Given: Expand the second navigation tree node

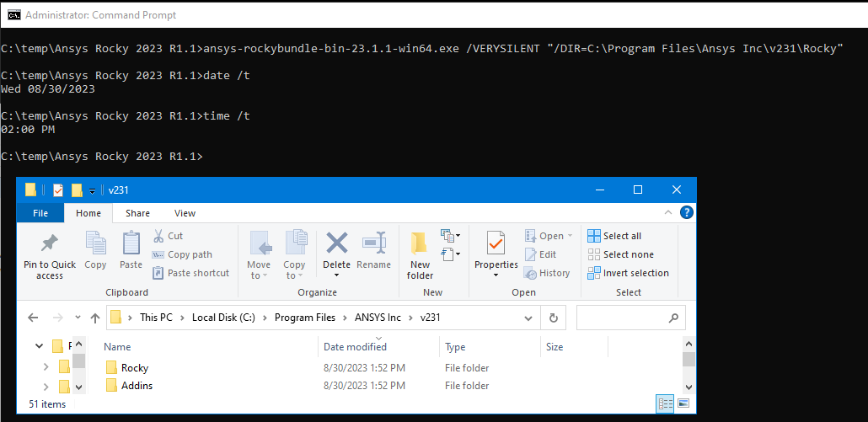Looking at the screenshot, I should [46, 366].
